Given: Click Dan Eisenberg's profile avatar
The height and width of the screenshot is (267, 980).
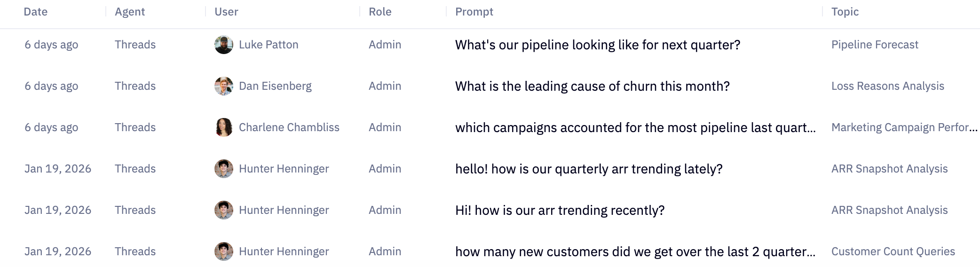Looking at the screenshot, I should click(x=224, y=86).
